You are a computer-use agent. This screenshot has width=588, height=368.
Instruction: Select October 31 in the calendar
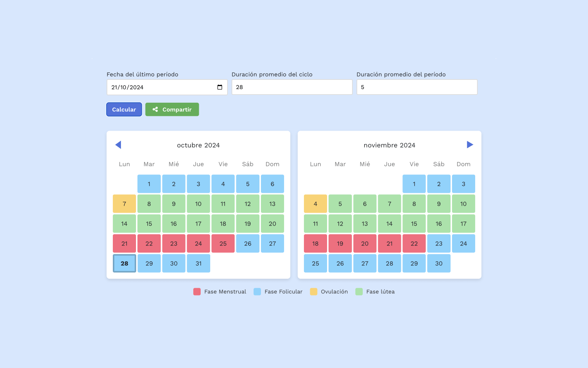click(x=198, y=263)
